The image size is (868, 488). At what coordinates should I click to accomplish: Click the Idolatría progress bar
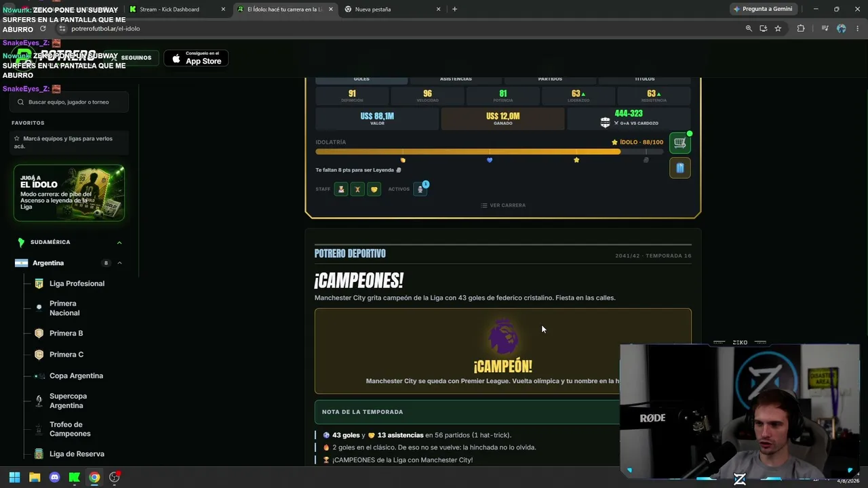(489, 152)
